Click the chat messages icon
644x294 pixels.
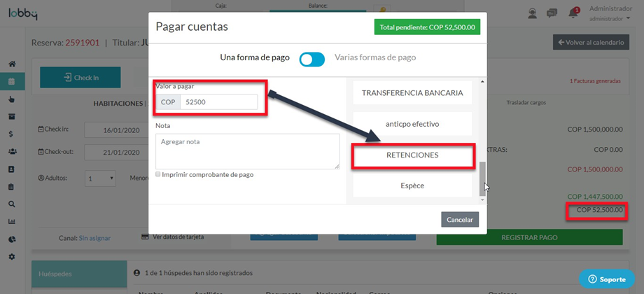552,13
